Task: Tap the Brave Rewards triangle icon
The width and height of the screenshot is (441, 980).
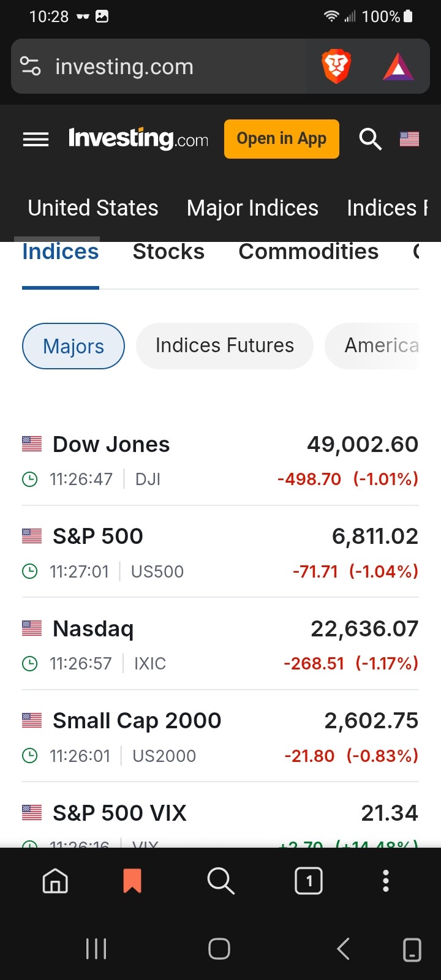Action: 398,67
